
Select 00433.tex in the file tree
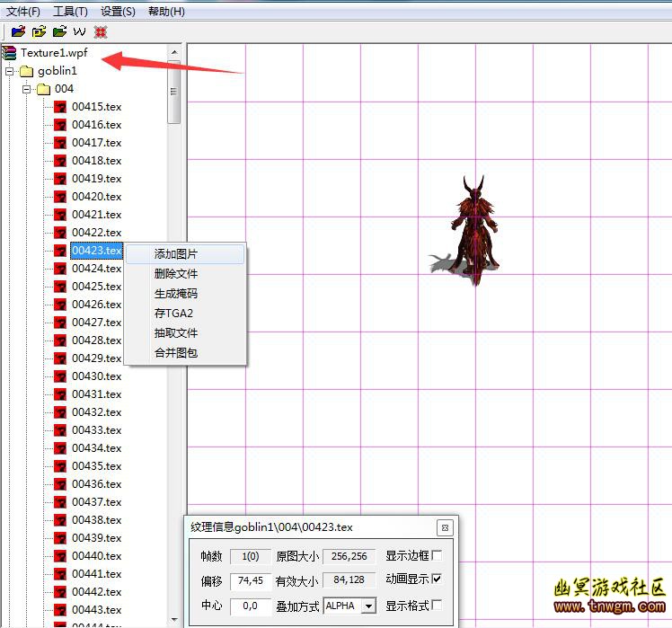pos(97,430)
